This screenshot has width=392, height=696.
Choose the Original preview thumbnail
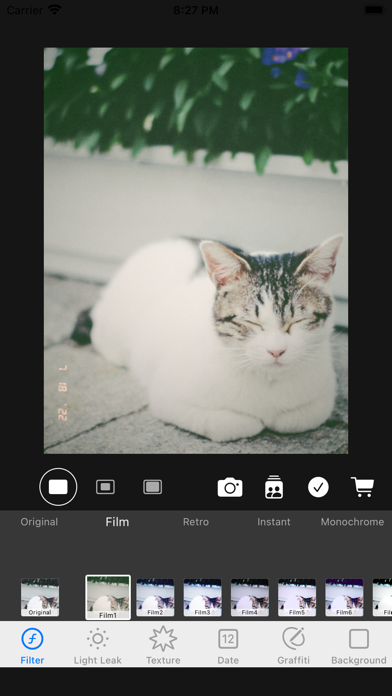click(40, 597)
